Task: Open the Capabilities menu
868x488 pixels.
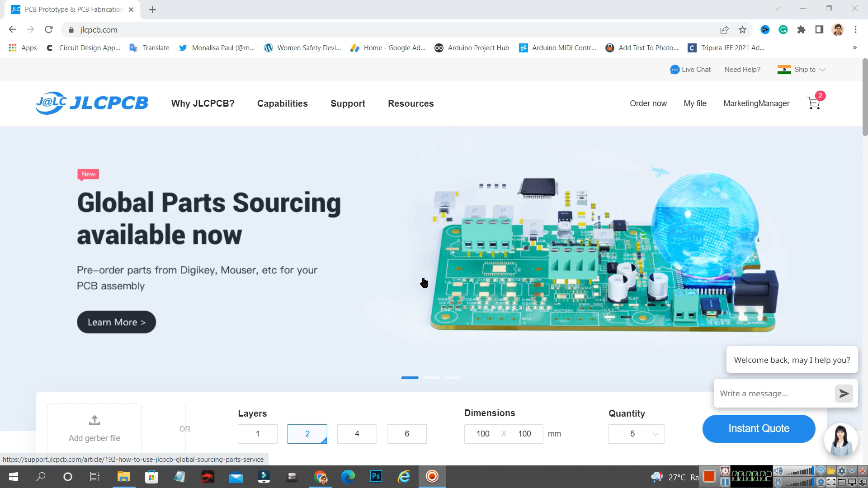Action: pyautogui.click(x=282, y=103)
